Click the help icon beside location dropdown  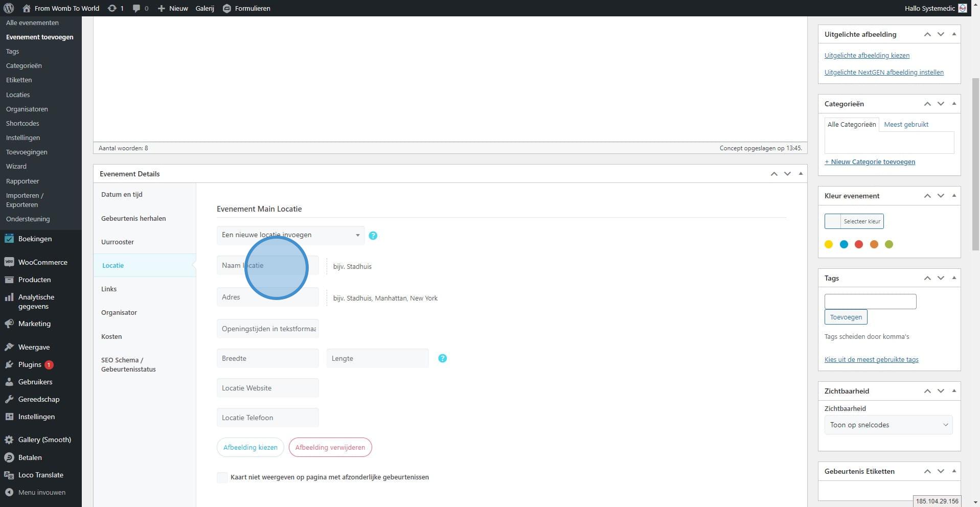tap(373, 236)
